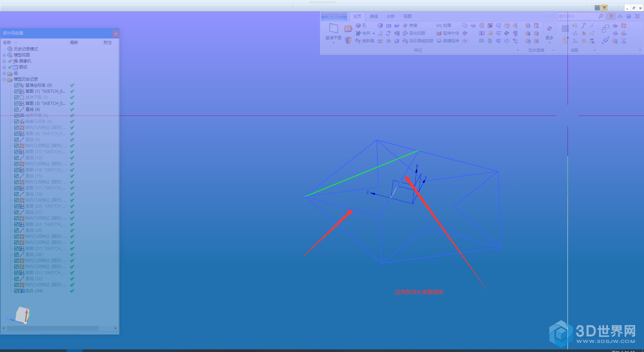Click the Extrude icon beside 基准平面
Viewport: 644px width, 352px height.
coord(348,29)
